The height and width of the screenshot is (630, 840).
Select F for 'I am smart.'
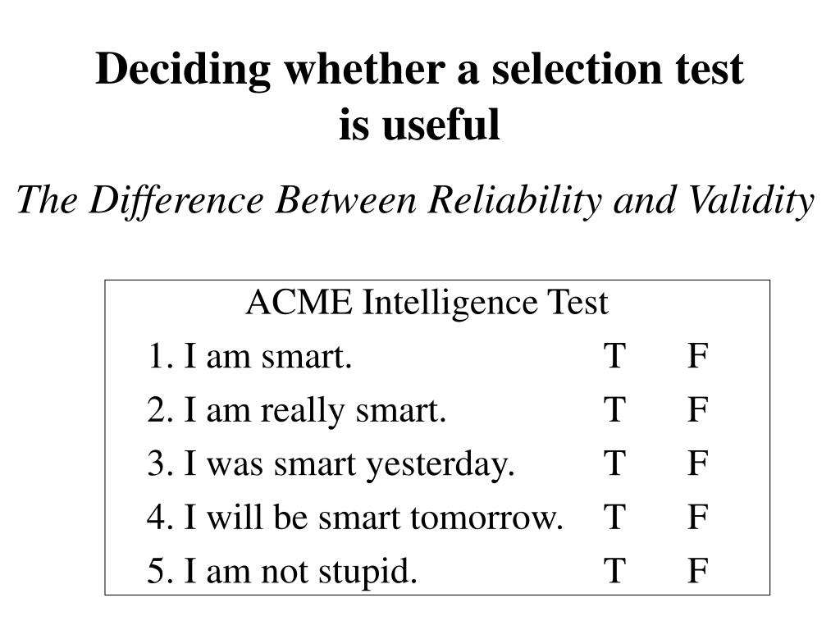pos(697,357)
